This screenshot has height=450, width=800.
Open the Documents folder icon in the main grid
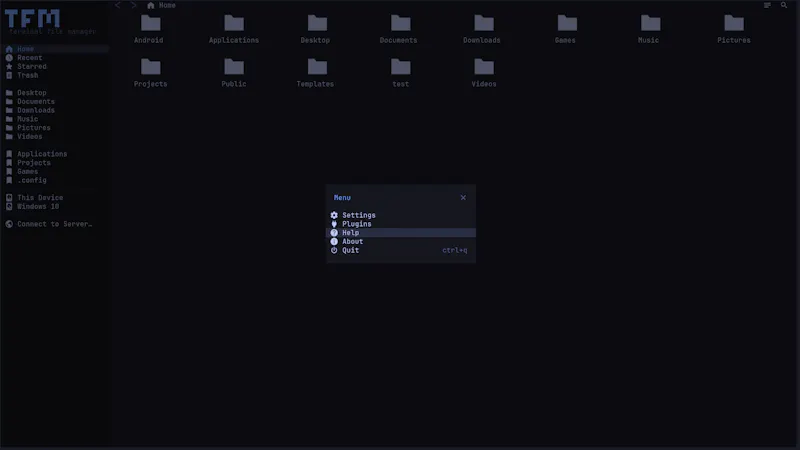[401, 23]
